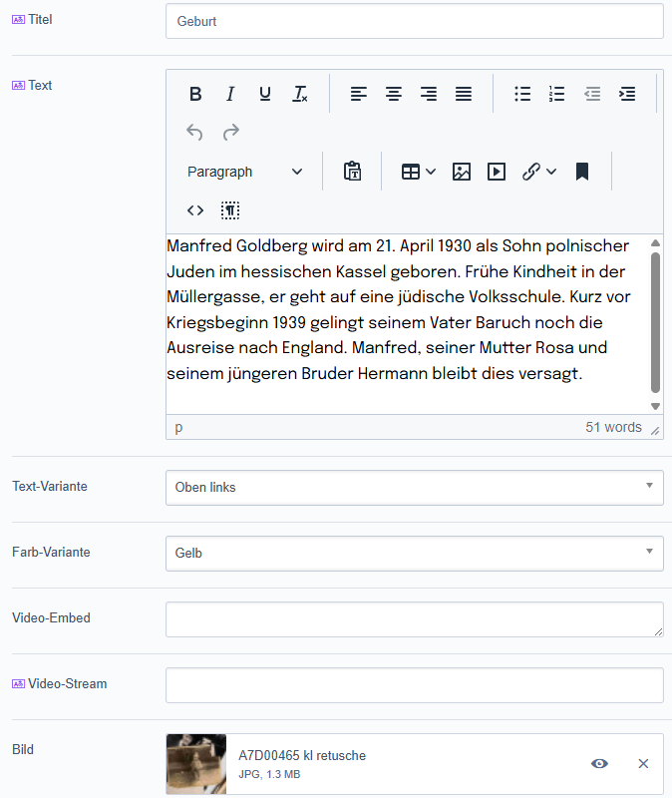Click the editor's vertical scrollbar

(x=655, y=319)
